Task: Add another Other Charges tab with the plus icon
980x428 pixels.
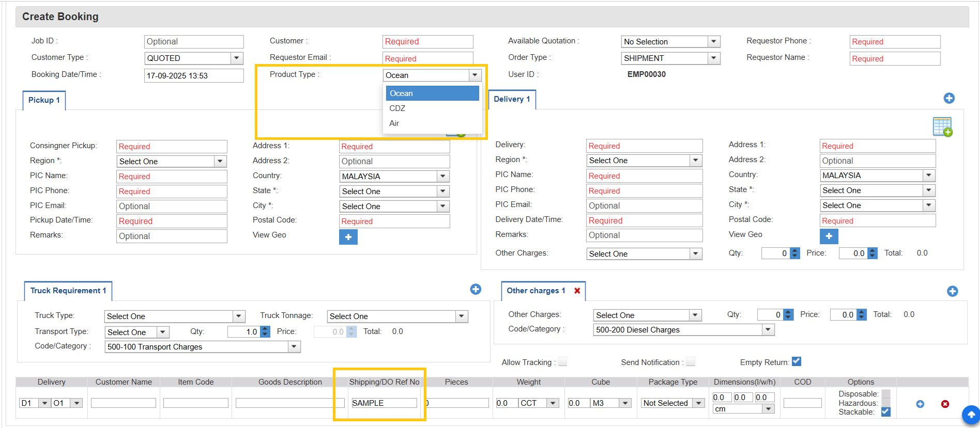Action: point(952,291)
